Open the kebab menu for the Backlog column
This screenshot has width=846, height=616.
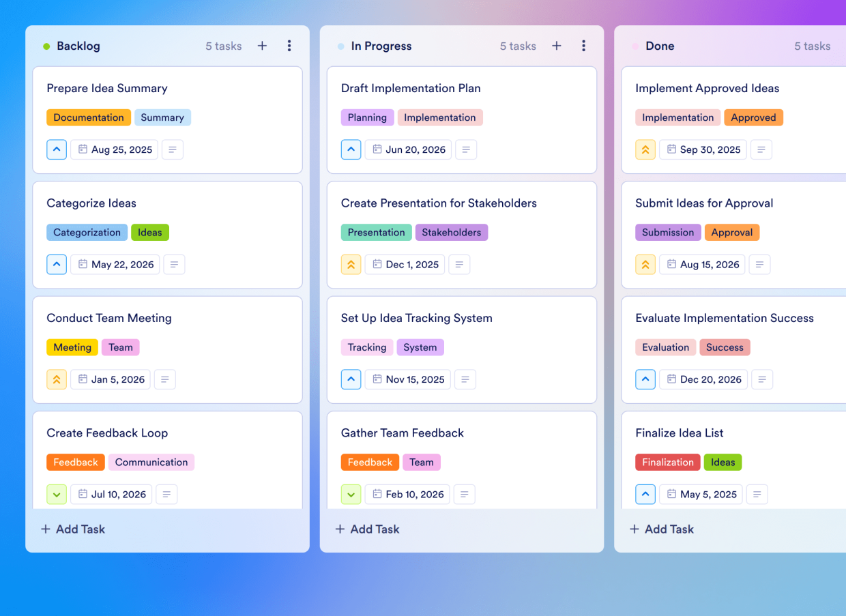289,46
